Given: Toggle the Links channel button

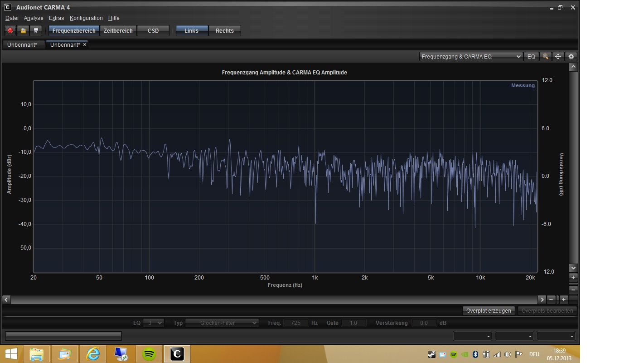Looking at the screenshot, I should [191, 31].
